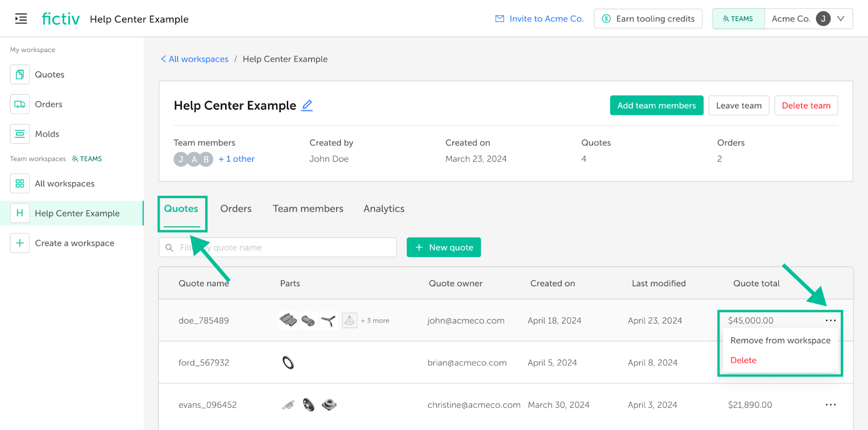Click Add team members button
This screenshot has width=868, height=430.
point(656,105)
